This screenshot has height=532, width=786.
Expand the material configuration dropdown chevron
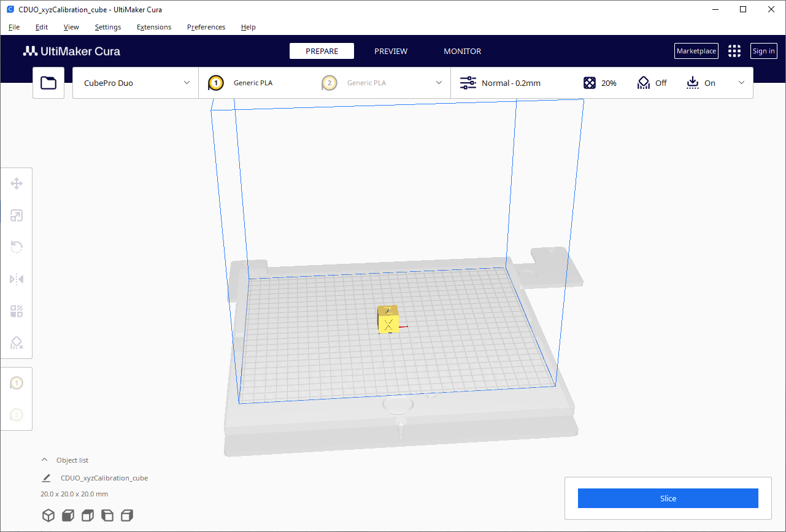439,83
